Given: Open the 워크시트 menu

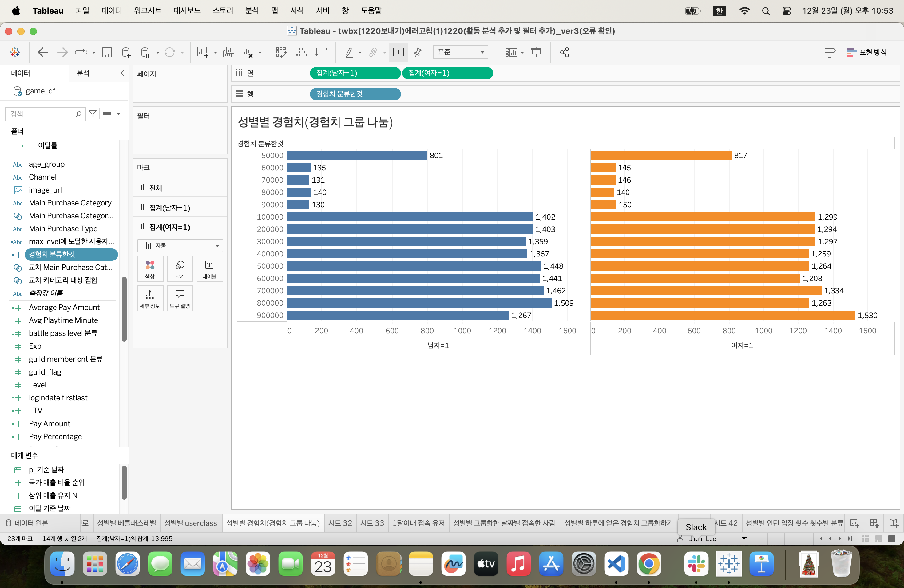Looking at the screenshot, I should [x=147, y=10].
